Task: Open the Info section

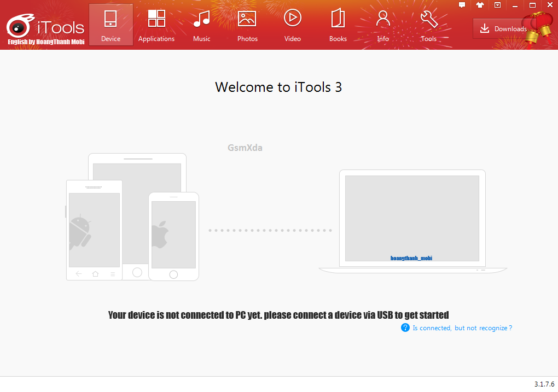Action: pos(383,25)
